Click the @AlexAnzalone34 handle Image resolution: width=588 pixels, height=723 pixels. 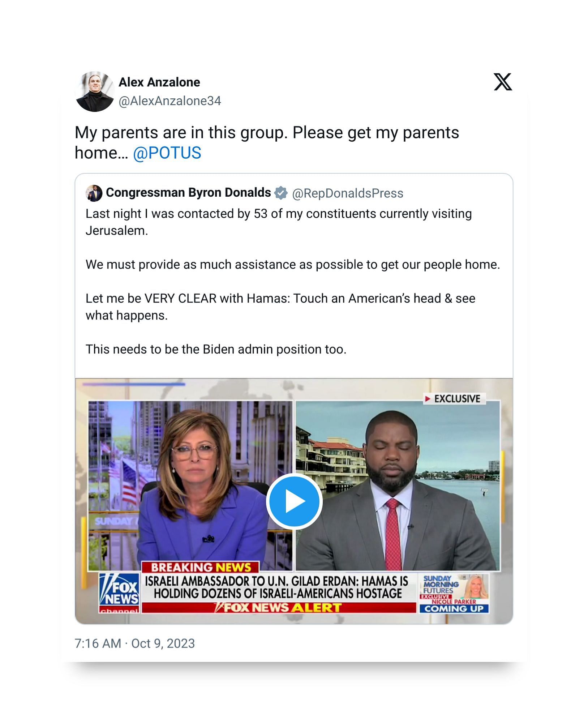coord(170,101)
